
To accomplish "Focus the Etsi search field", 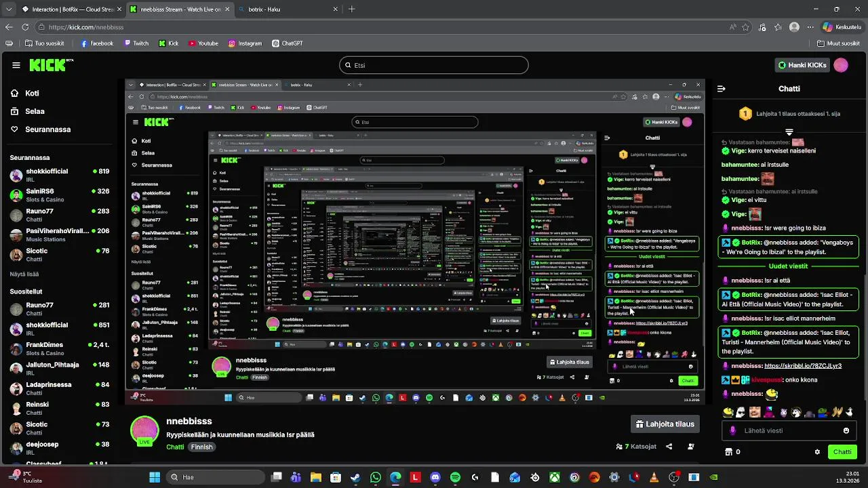I will (x=434, y=65).
